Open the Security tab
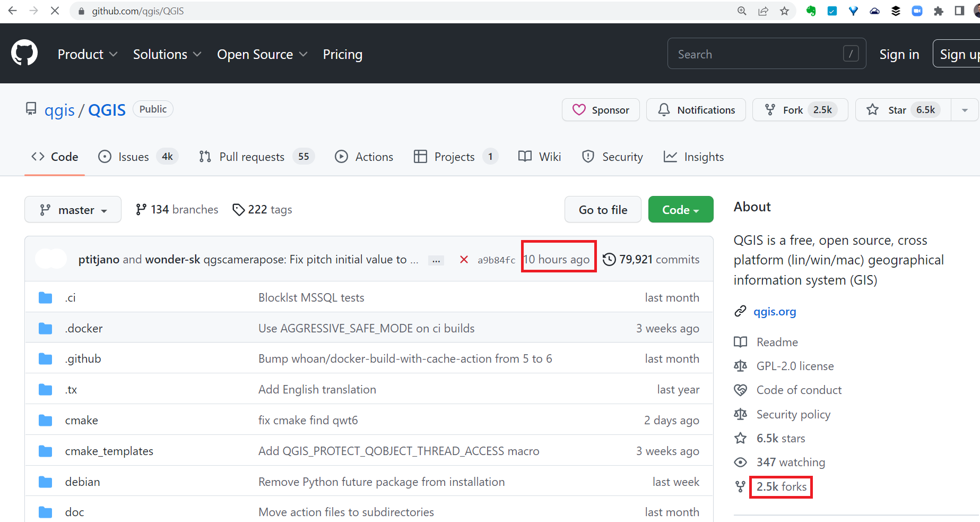The image size is (980, 522). [x=612, y=157]
